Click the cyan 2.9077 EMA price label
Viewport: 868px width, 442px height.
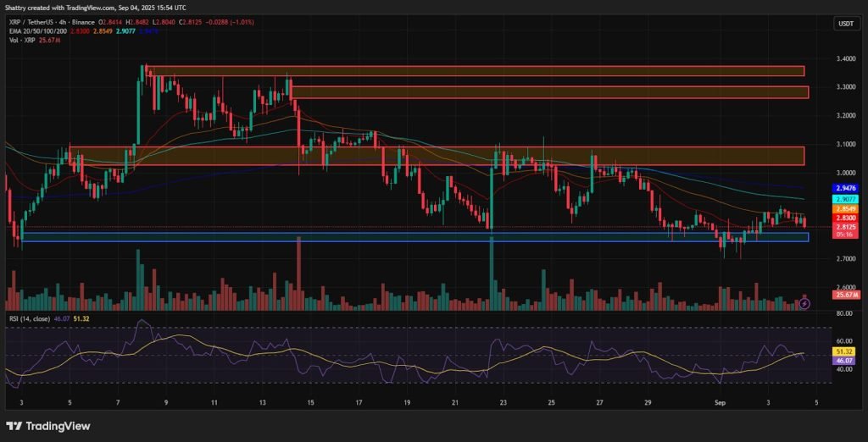pos(846,198)
